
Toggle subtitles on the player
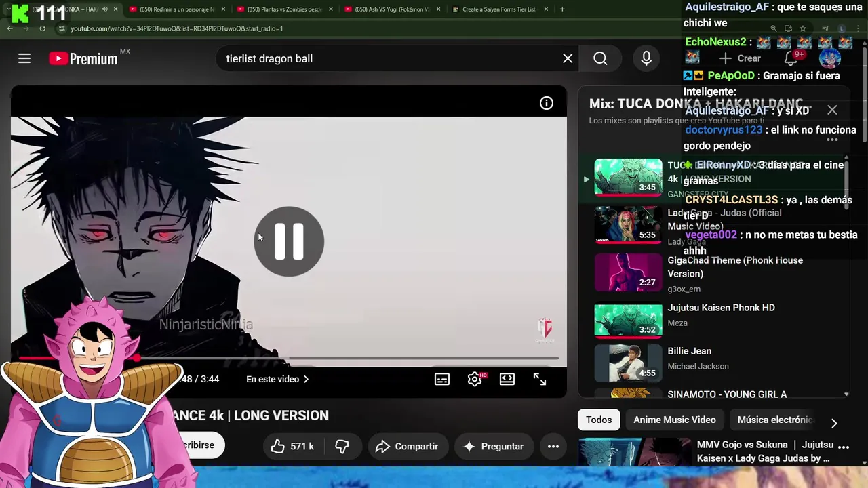pos(442,380)
